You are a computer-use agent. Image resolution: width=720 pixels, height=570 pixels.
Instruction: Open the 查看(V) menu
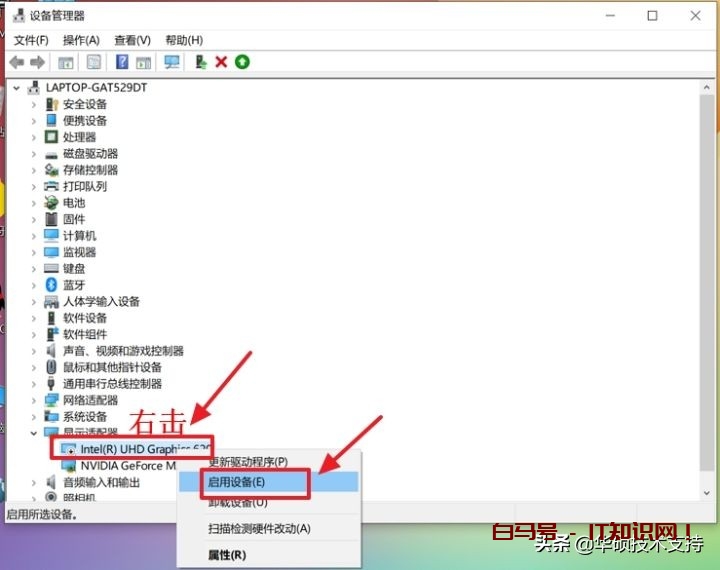132,40
